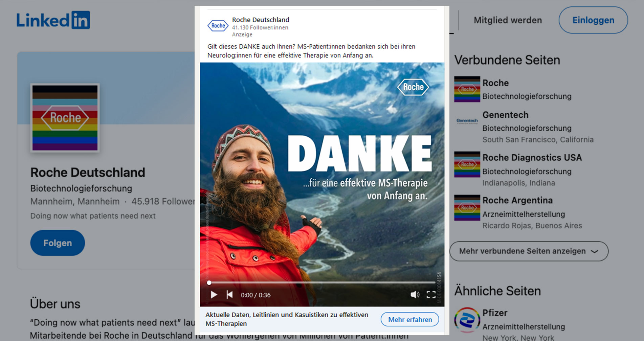The width and height of the screenshot is (644, 341).
Task: Click Roche Deutschland rainbow profile logo
Action: (x=65, y=118)
